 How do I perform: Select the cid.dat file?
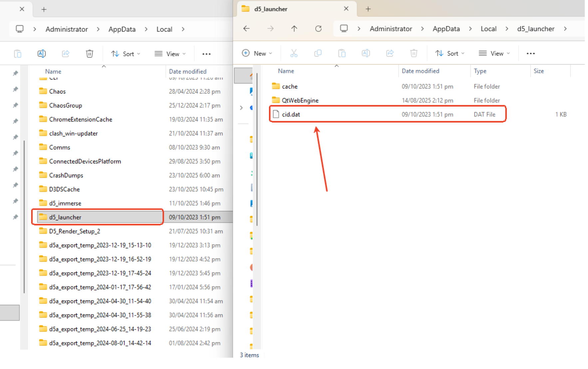point(291,114)
